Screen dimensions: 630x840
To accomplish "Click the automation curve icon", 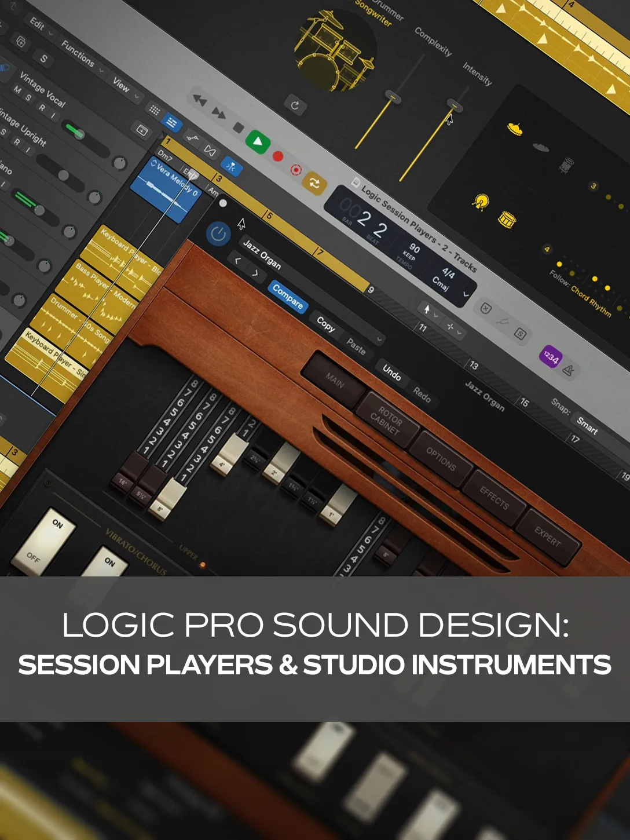I will tap(192, 138).
